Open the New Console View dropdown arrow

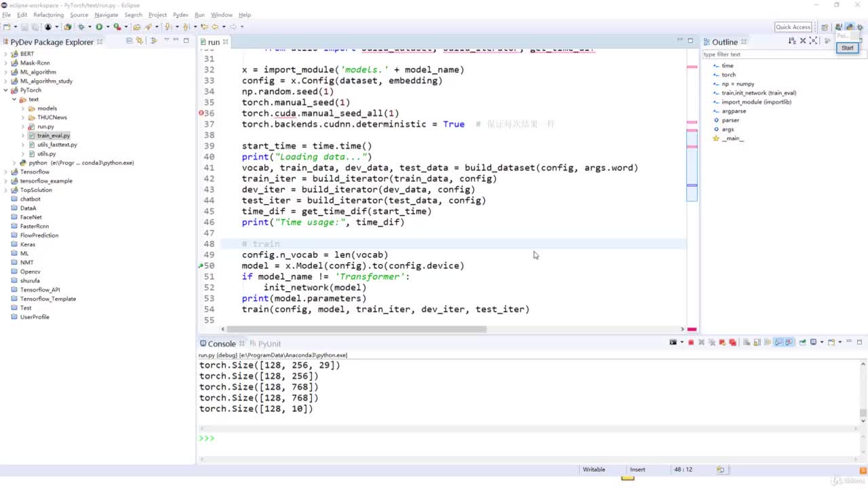840,342
